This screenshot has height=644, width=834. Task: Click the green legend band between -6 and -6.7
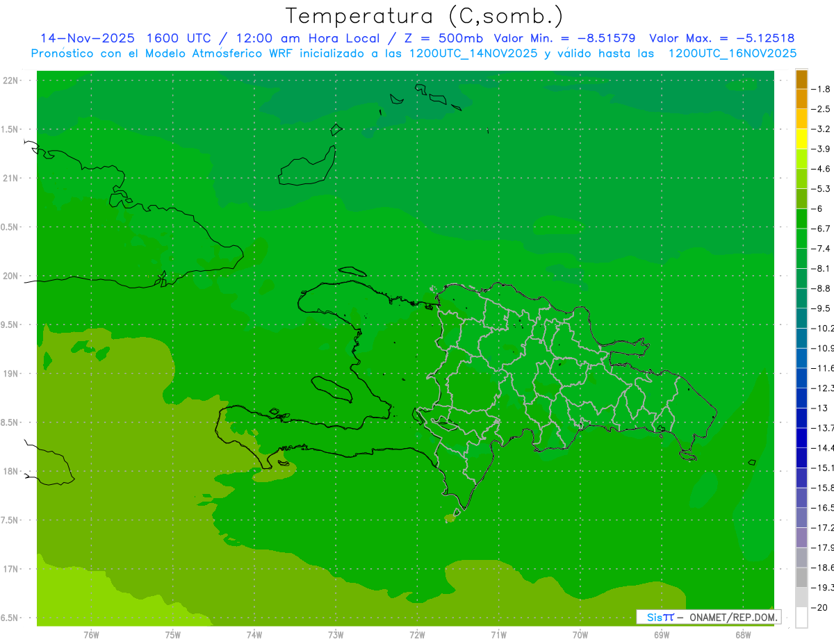pyautogui.click(x=801, y=219)
